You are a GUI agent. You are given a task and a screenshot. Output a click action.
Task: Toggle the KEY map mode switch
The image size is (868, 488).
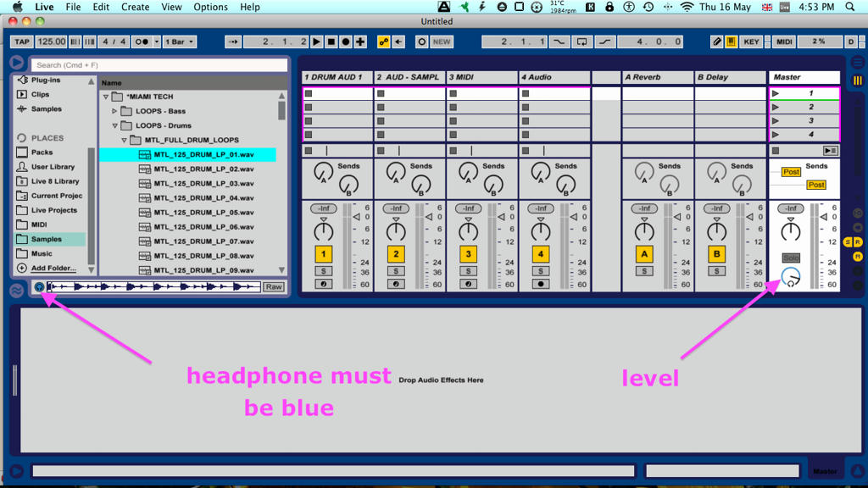click(751, 42)
